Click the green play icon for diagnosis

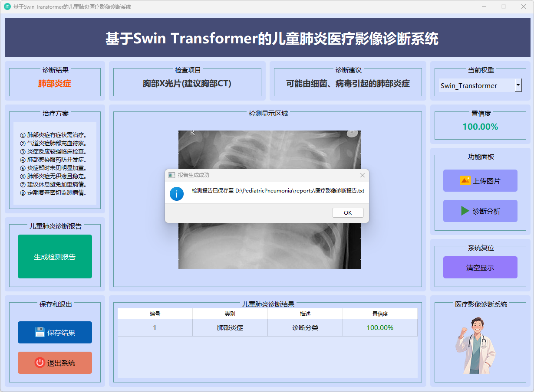465,211
